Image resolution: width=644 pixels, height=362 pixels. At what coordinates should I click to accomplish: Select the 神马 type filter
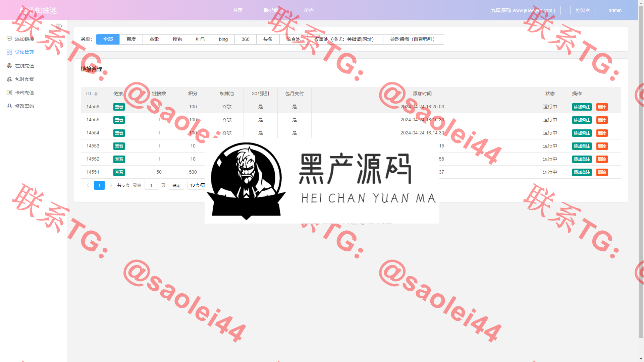click(x=201, y=39)
